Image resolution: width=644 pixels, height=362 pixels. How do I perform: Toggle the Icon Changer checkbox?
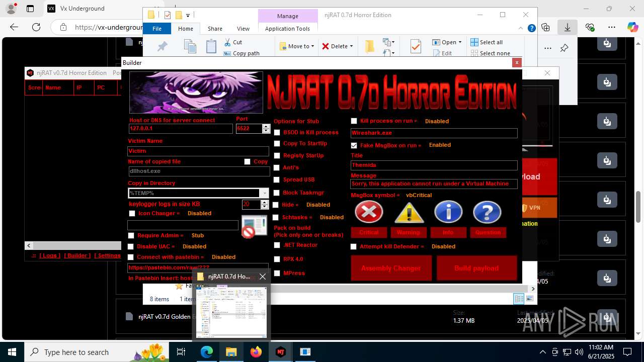(x=132, y=214)
